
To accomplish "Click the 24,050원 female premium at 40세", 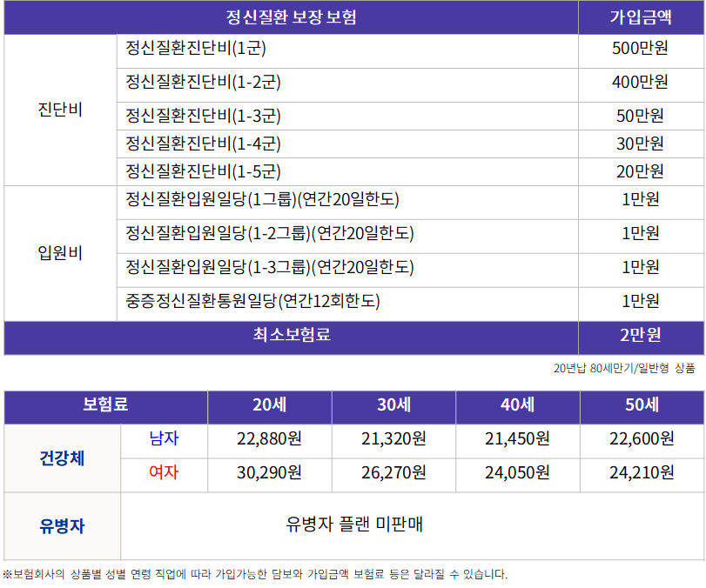I will point(517,473).
